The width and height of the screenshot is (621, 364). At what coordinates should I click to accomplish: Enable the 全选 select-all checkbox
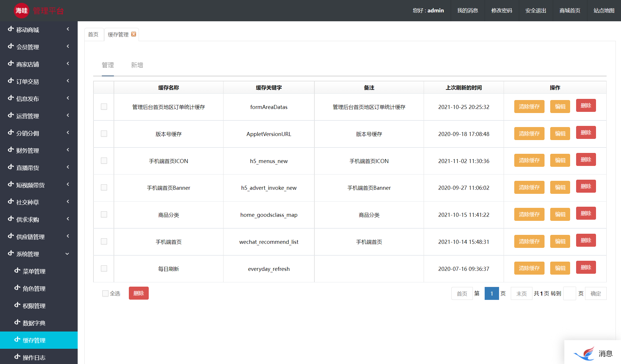point(105,293)
